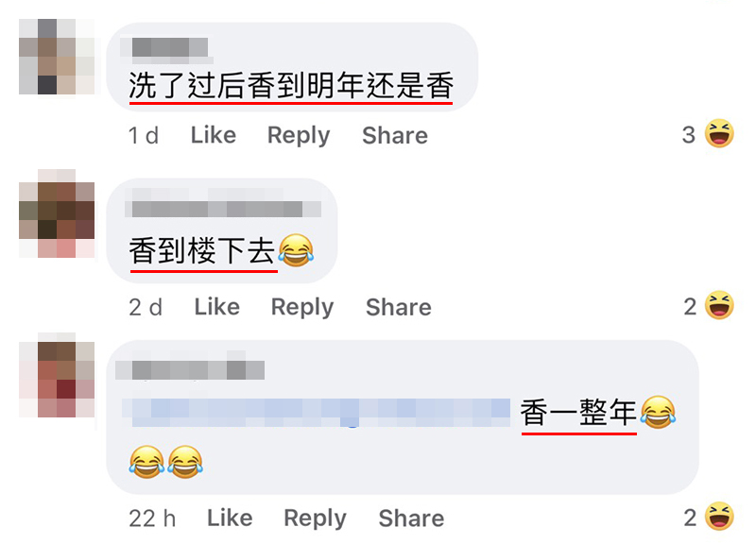Open first commenter's profile picture
The width and height of the screenshot is (756, 544).
coord(57,57)
